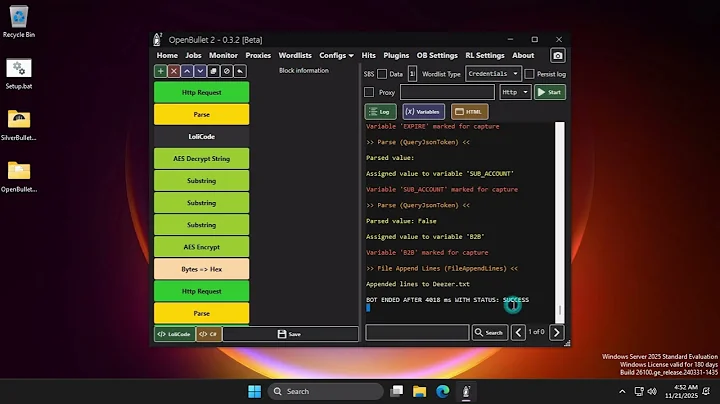Viewport: 720px width, 404px height.
Task: Add a new block with the plus icon
Action: 160,71
